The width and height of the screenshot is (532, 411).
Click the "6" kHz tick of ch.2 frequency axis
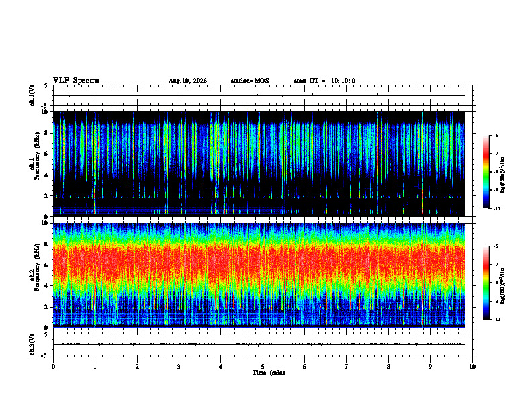[48, 265]
